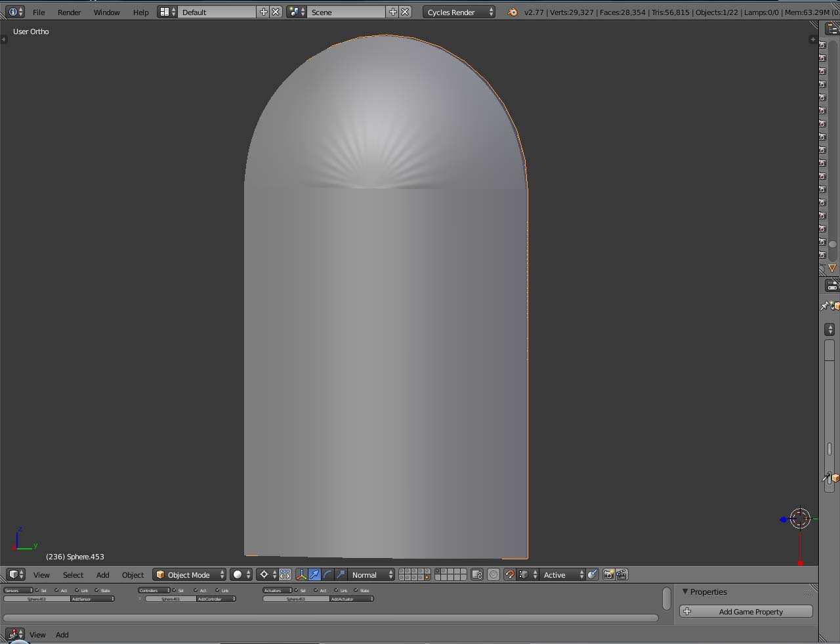840x644 pixels.
Task: Click the first layer button in second layer grid
Action: click(438, 571)
